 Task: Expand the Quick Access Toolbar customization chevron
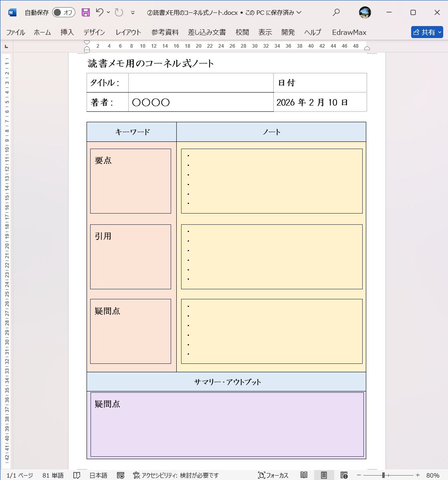pos(132,12)
